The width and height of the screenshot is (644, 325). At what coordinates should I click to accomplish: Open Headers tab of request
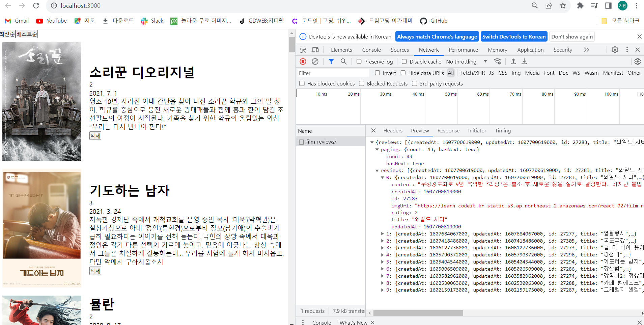393,131
